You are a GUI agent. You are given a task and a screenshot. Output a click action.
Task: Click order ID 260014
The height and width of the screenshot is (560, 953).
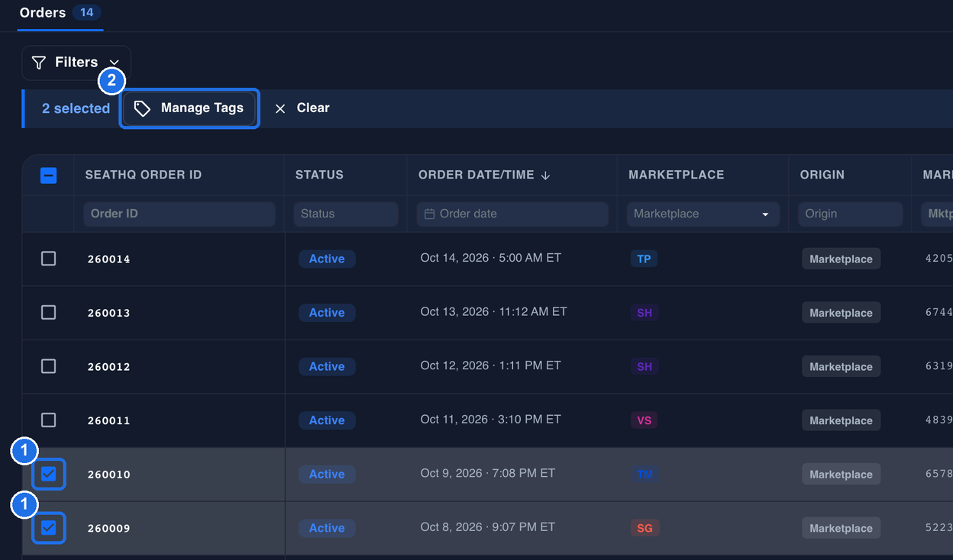(109, 259)
